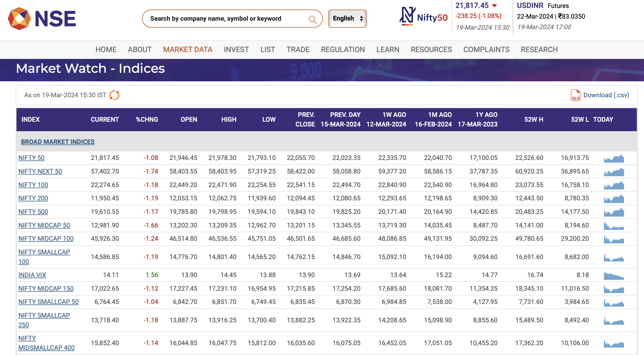644x355 pixels.
Task: Click the refresh data icon
Action: click(114, 95)
